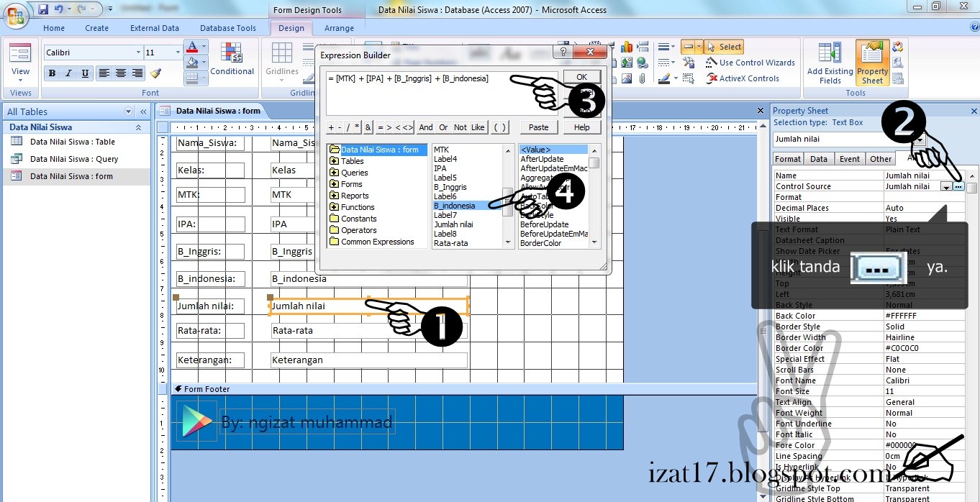Image resolution: width=980 pixels, height=502 pixels.
Task: Click Help button in Expression Builder
Action: click(x=582, y=127)
